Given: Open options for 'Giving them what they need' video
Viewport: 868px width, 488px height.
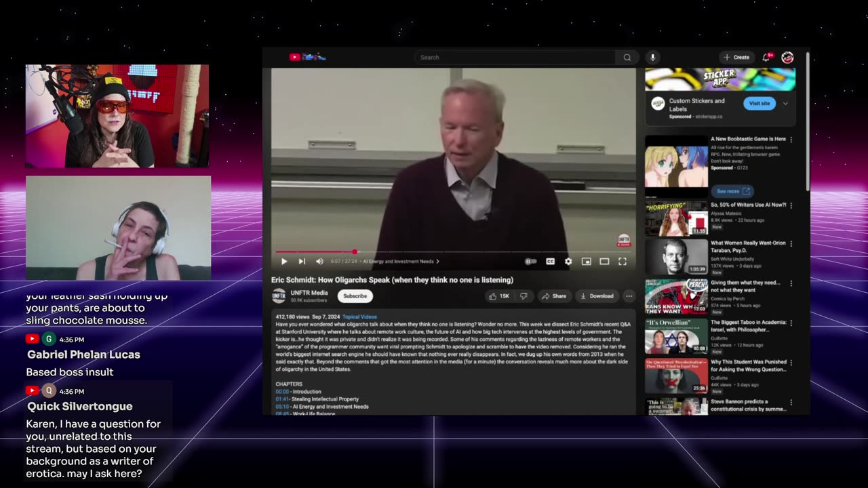Looking at the screenshot, I should pyautogui.click(x=791, y=283).
